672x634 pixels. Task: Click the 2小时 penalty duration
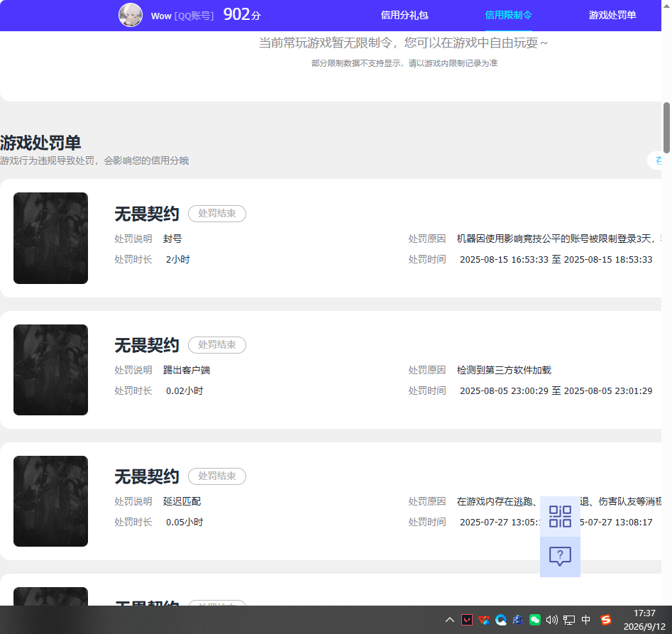(x=178, y=259)
